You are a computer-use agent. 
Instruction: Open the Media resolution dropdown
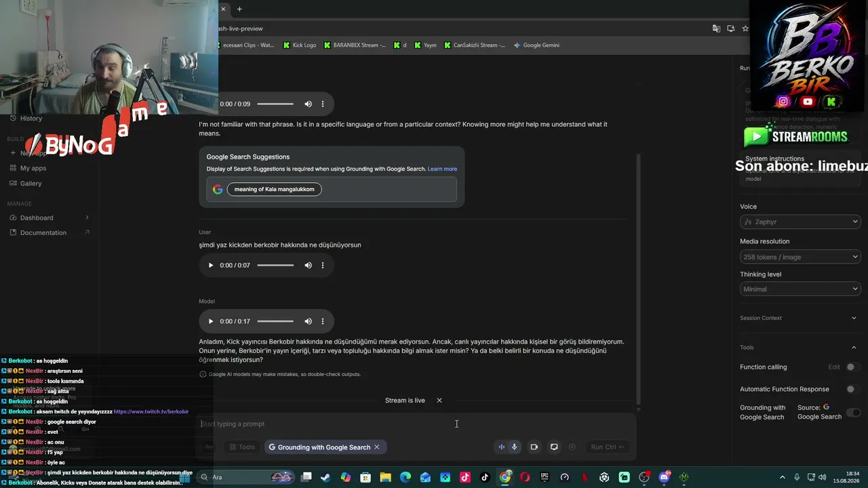pyautogui.click(x=800, y=257)
